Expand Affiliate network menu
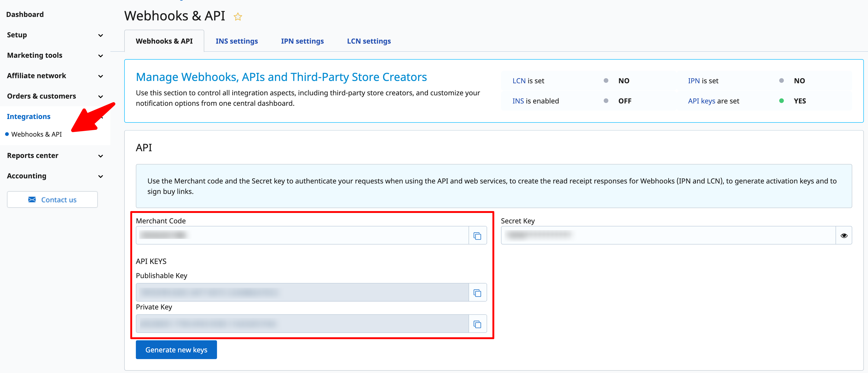This screenshot has height=373, width=868. (100, 76)
